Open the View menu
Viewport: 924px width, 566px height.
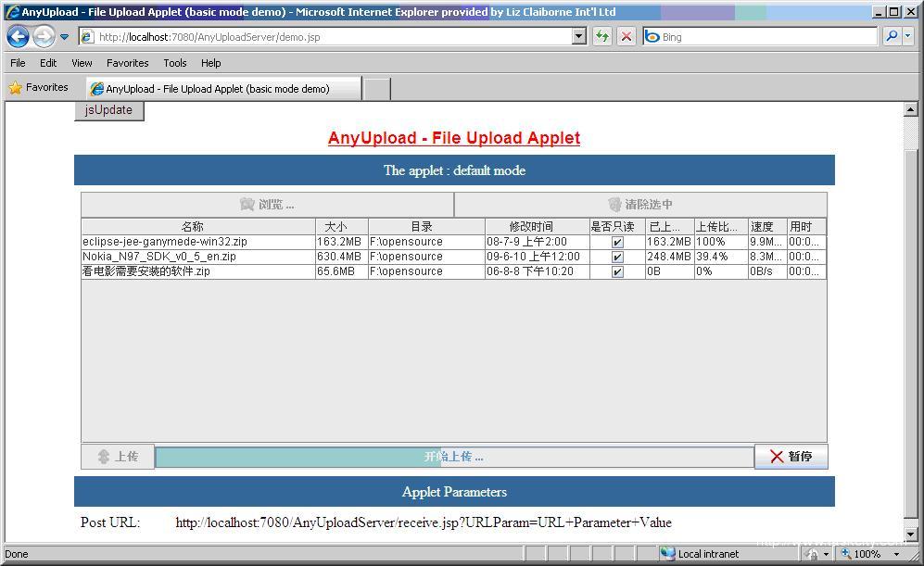click(x=82, y=63)
